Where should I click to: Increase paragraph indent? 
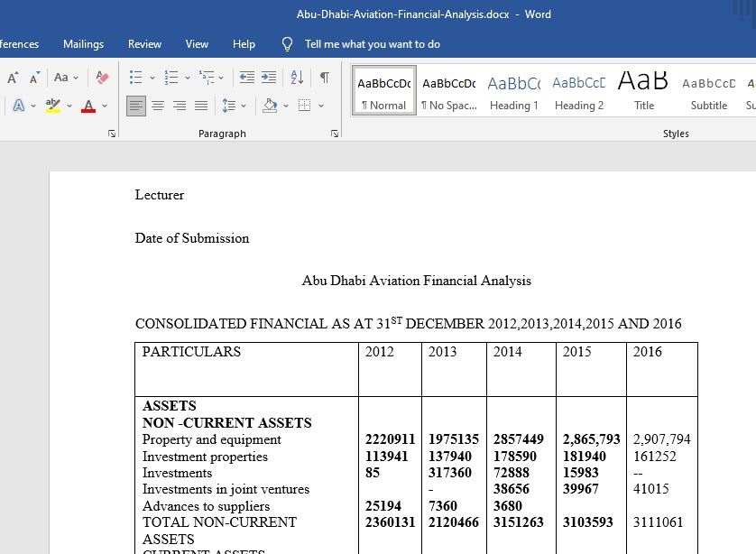(x=269, y=78)
